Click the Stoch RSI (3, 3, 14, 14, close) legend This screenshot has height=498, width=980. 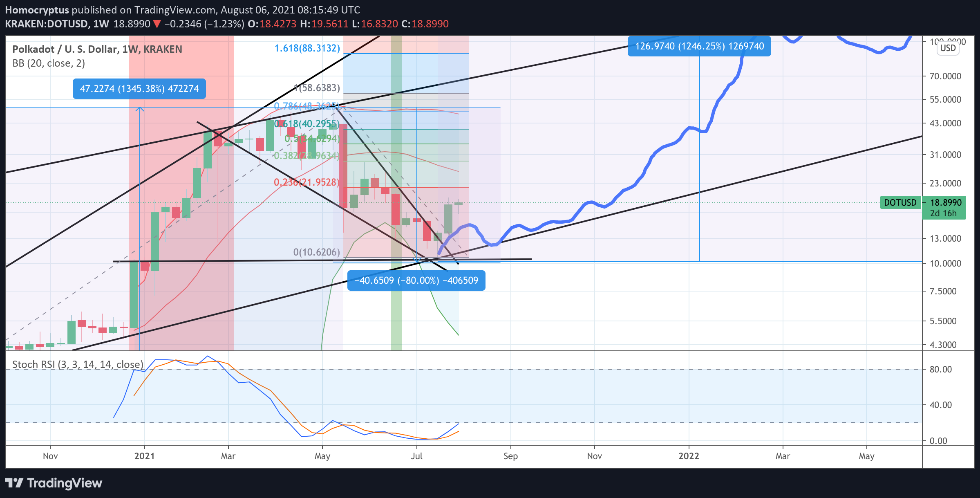(x=78, y=364)
